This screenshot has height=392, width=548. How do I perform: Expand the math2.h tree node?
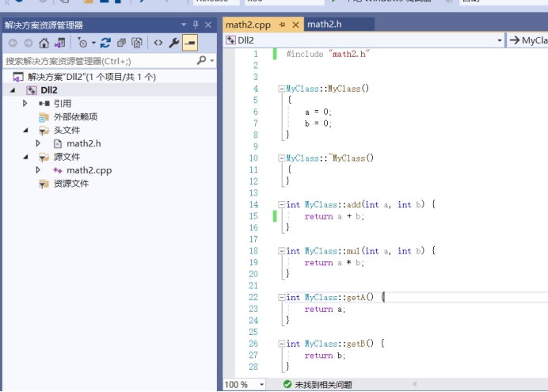click(38, 143)
